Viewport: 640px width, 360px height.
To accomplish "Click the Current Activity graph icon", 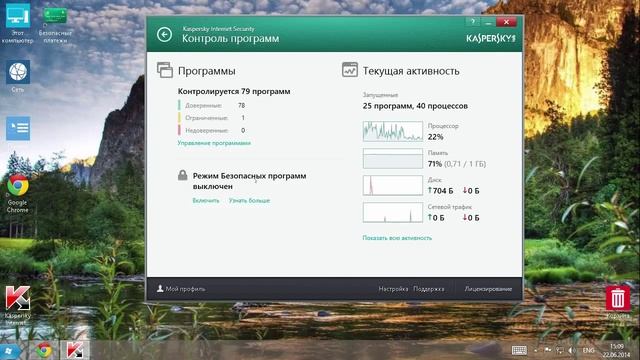I will point(350,70).
